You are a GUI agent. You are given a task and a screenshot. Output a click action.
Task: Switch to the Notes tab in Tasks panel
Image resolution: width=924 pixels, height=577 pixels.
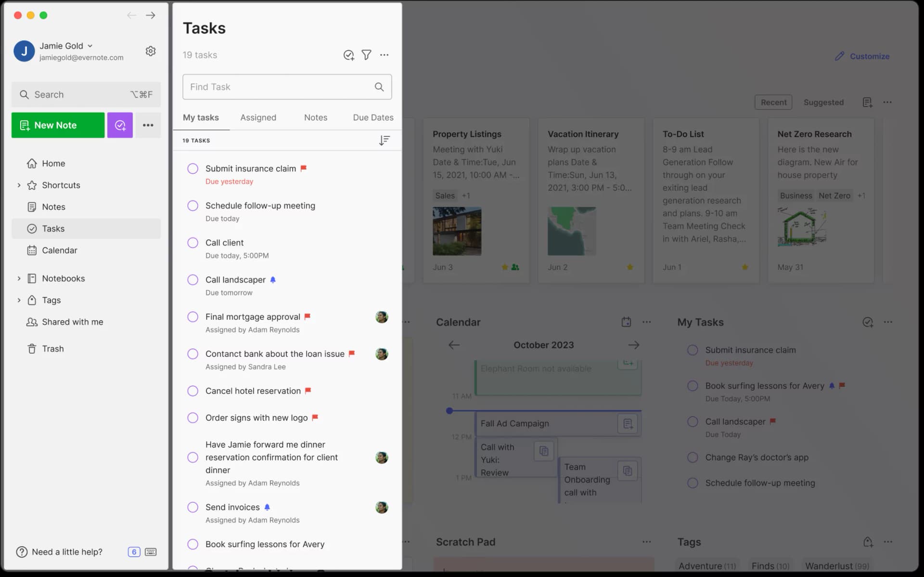pos(315,117)
